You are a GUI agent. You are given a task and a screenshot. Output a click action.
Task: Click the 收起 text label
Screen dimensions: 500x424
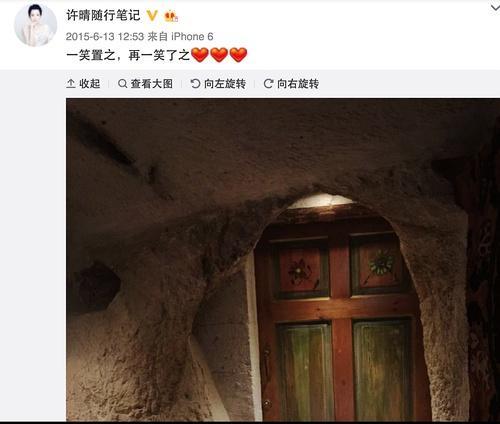pos(90,84)
